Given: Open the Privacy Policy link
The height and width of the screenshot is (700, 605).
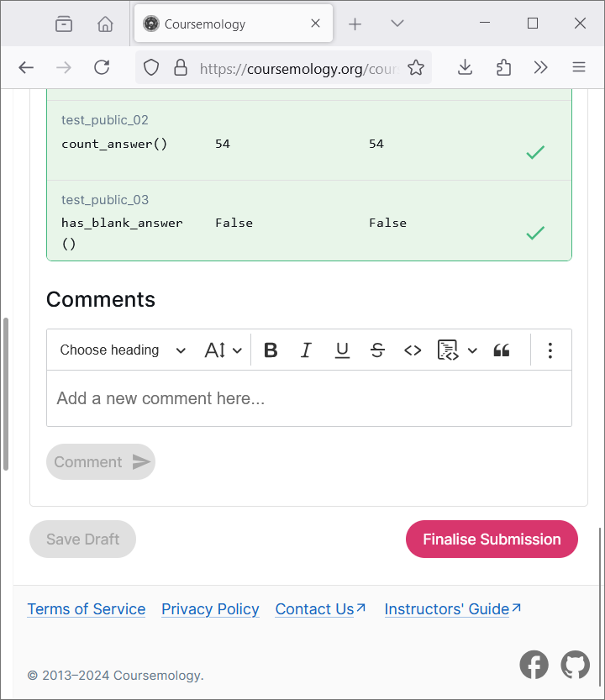Looking at the screenshot, I should (210, 609).
